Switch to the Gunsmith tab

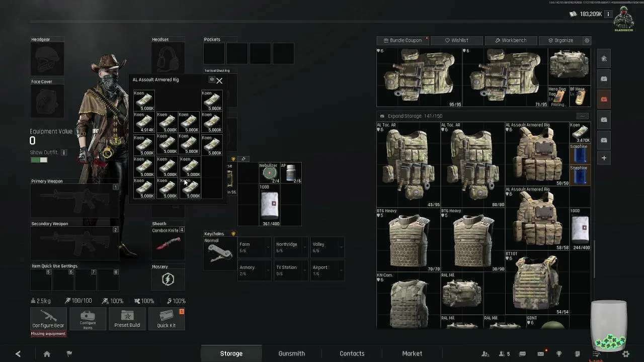292,353
